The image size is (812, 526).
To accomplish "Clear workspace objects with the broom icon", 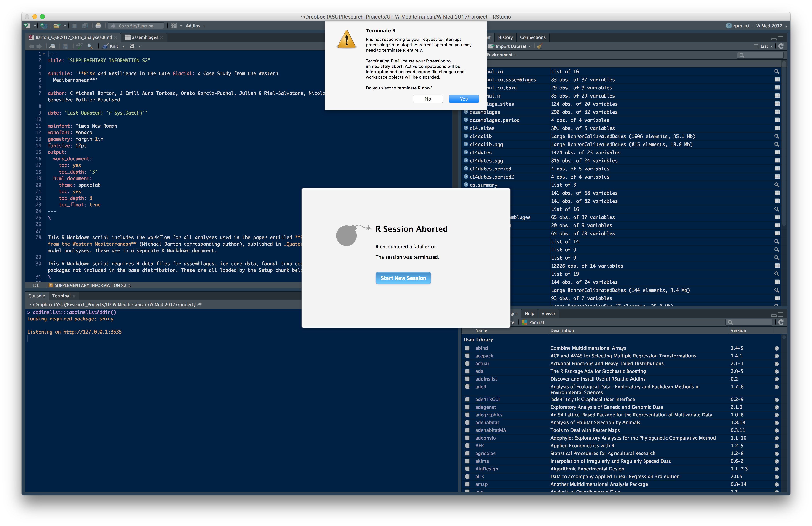I will pos(539,46).
